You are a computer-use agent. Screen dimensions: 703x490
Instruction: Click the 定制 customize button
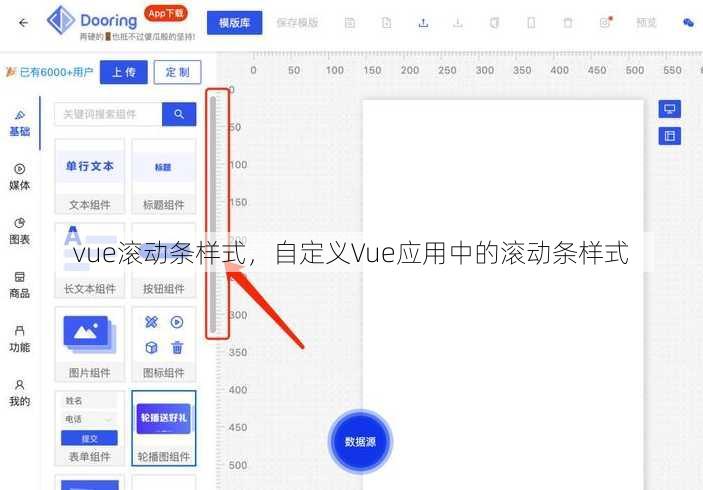pyautogui.click(x=178, y=72)
